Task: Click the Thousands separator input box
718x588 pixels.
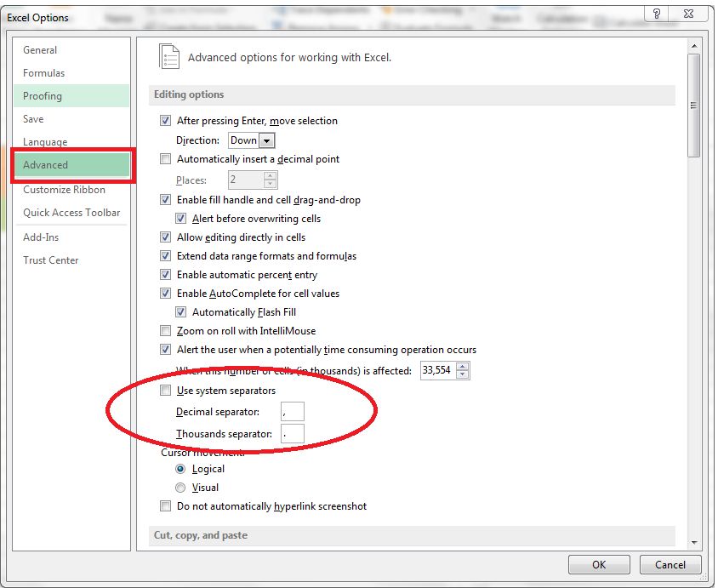Action: point(293,434)
